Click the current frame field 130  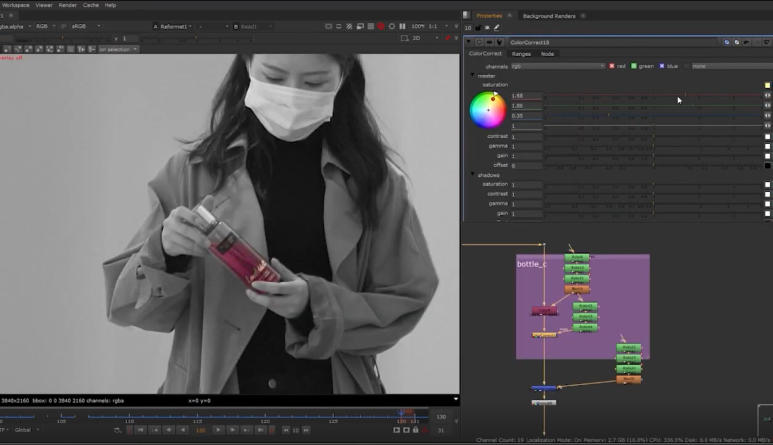[x=201, y=430]
